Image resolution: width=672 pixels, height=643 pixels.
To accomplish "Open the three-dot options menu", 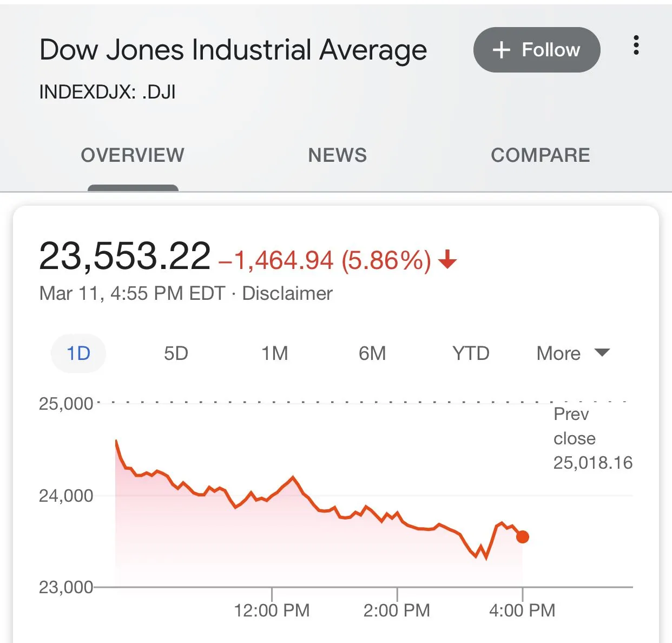I will click(x=636, y=45).
